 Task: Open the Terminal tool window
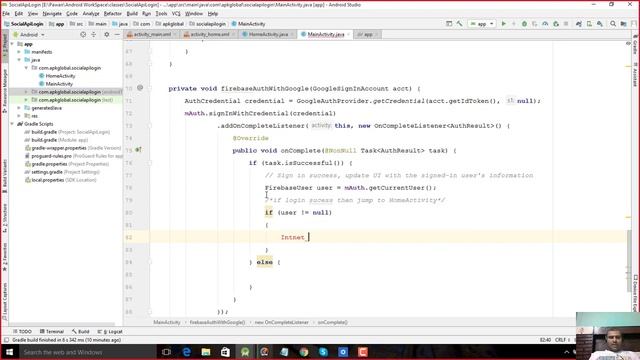pyautogui.click(x=52, y=331)
